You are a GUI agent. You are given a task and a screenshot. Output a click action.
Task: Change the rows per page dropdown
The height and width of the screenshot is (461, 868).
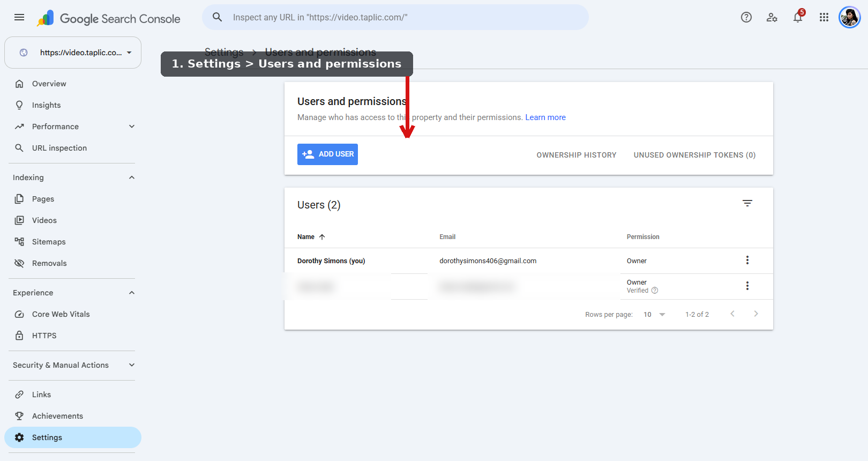click(x=654, y=315)
